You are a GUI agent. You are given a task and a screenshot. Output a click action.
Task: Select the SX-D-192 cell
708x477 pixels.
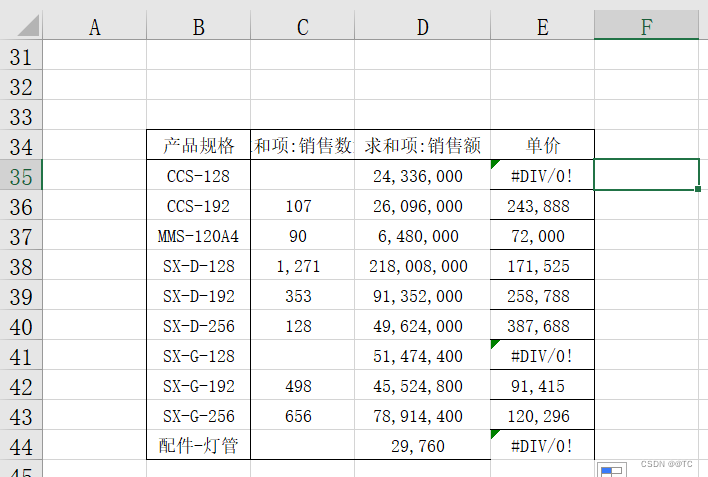click(x=199, y=296)
